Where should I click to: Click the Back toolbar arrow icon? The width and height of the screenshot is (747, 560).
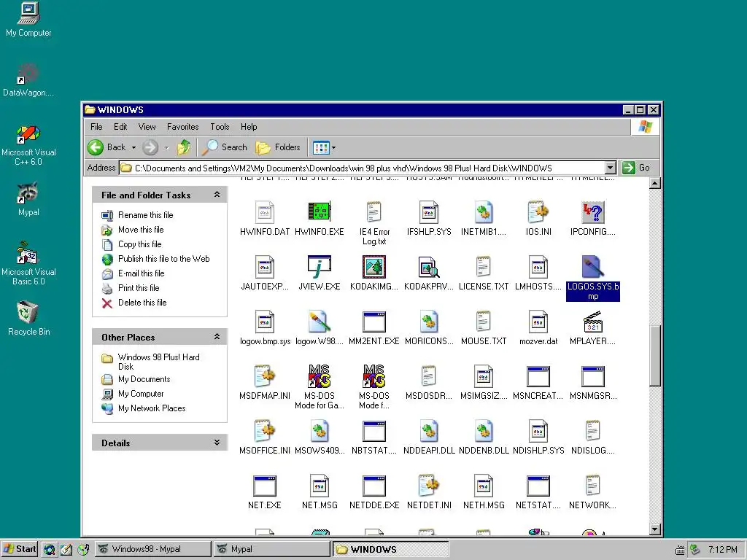96,147
